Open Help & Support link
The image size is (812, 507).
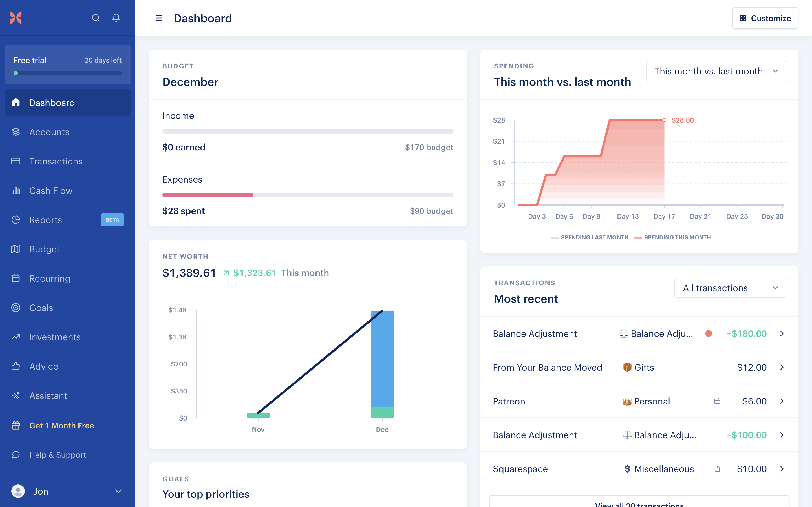[x=58, y=455]
